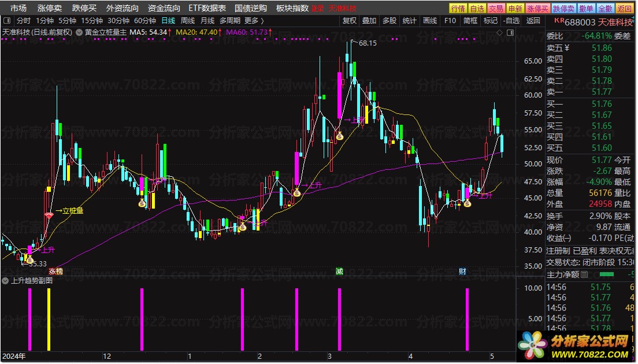Click the red 交易 button
638x364 pixels.
tap(496, 8)
